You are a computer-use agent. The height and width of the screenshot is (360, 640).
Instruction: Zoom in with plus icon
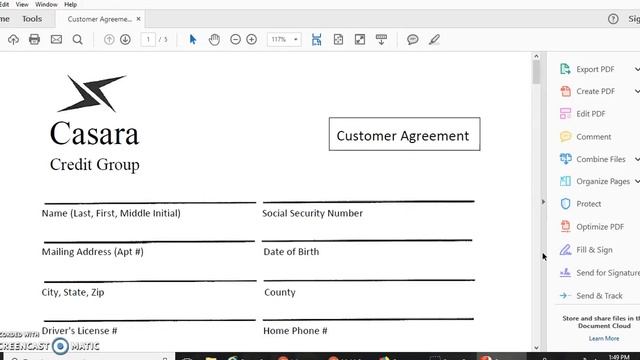pos(252,40)
